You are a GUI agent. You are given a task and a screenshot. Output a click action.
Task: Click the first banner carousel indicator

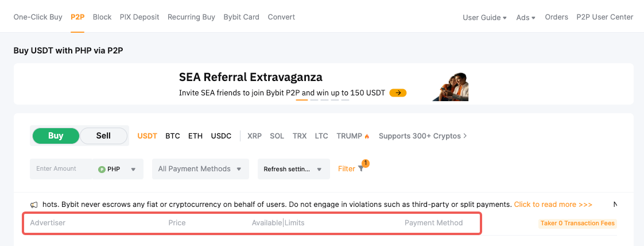(x=301, y=100)
